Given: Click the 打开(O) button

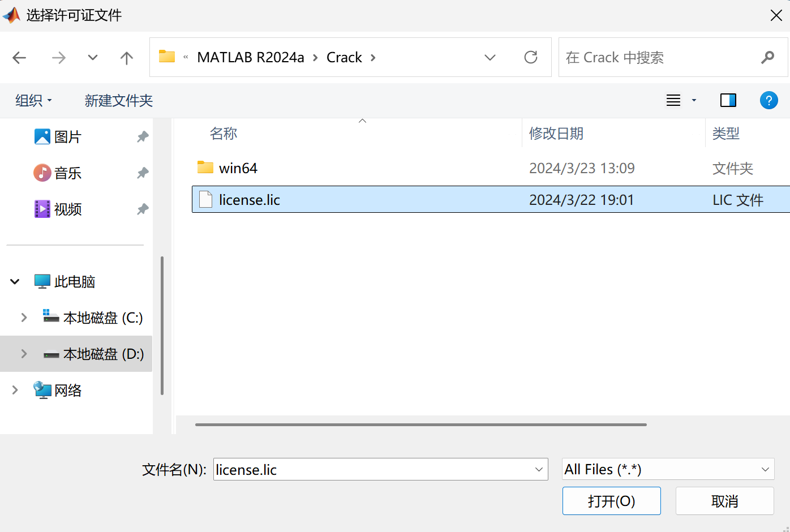Looking at the screenshot, I should 611,501.
